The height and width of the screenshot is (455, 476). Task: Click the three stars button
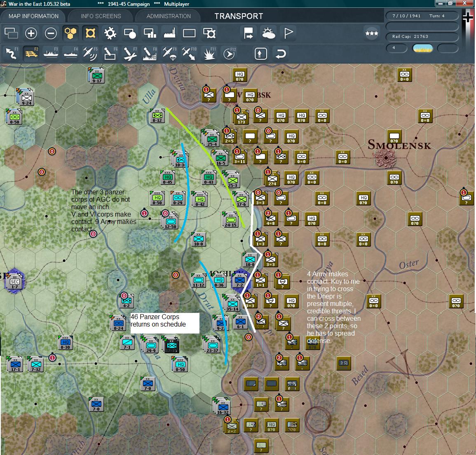(372, 33)
